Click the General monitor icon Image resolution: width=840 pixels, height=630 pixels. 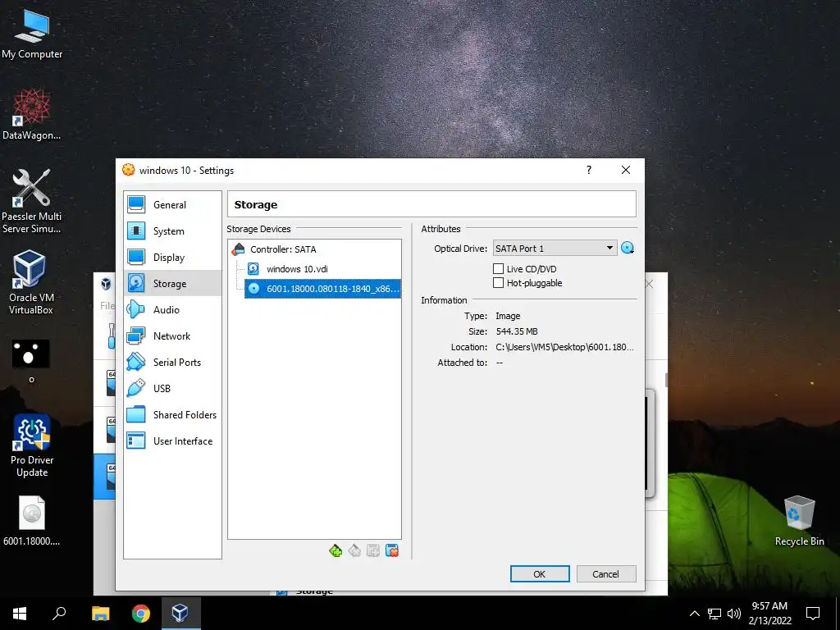point(136,204)
